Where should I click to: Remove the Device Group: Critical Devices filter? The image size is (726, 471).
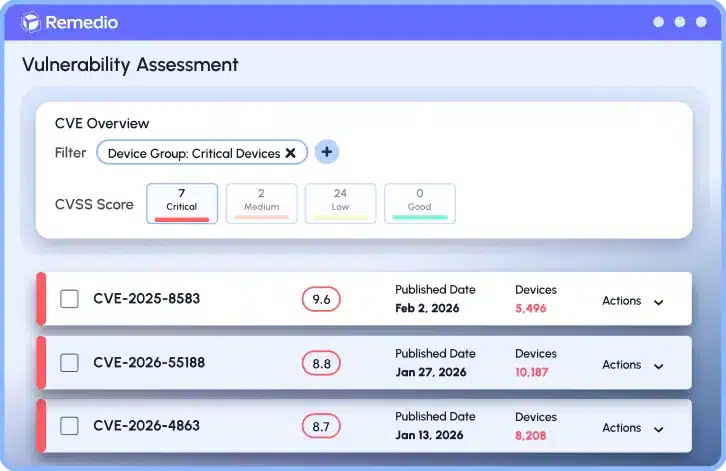[x=290, y=153]
